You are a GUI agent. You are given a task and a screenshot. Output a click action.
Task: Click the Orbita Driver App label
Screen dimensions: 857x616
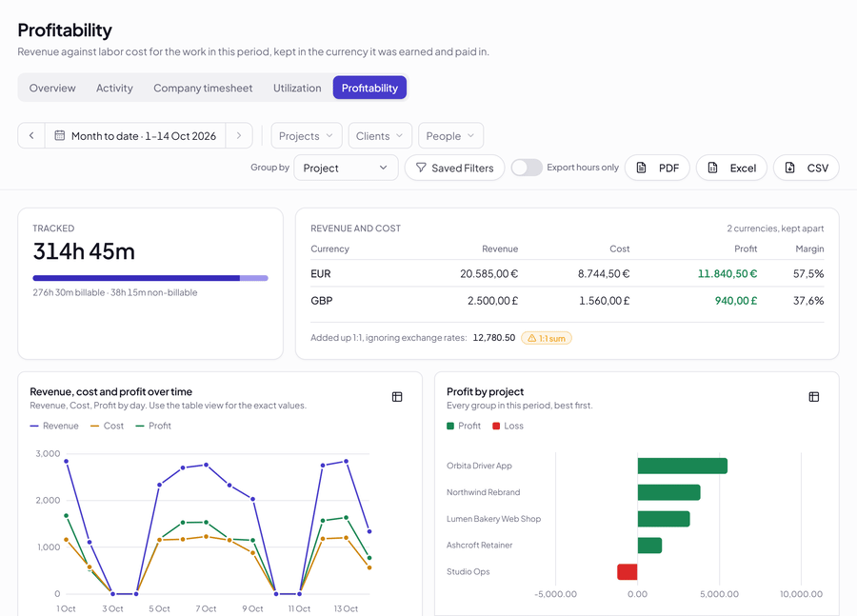(x=479, y=466)
